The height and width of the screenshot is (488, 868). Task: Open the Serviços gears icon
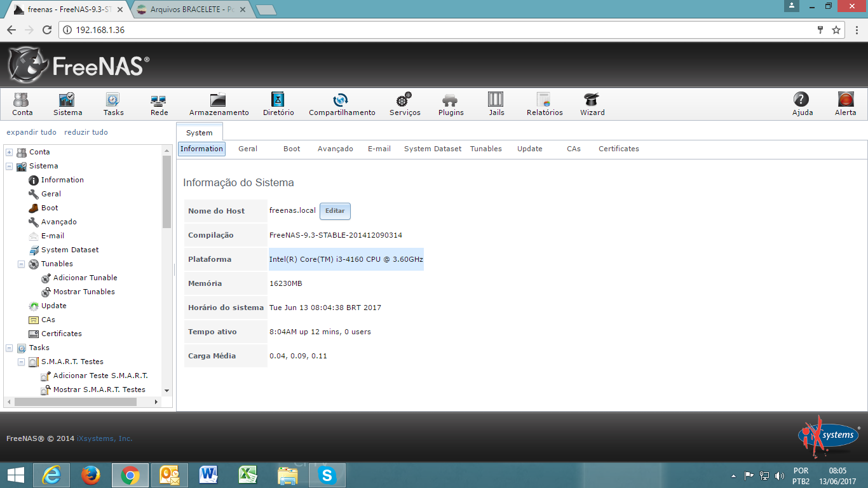point(405,104)
